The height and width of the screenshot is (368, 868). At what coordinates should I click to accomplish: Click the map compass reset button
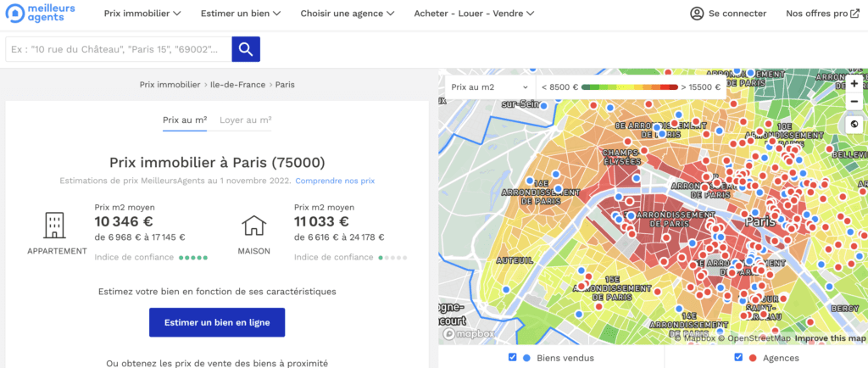coord(854,125)
